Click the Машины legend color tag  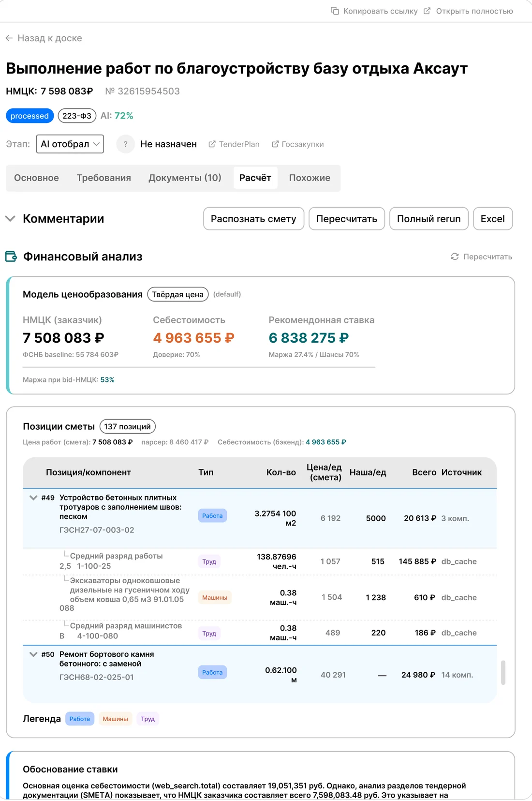point(115,719)
